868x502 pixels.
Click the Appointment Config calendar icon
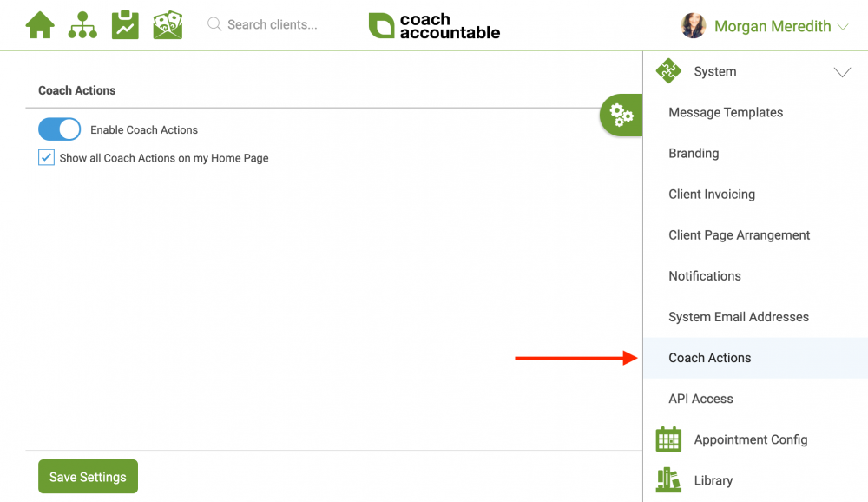(x=668, y=439)
